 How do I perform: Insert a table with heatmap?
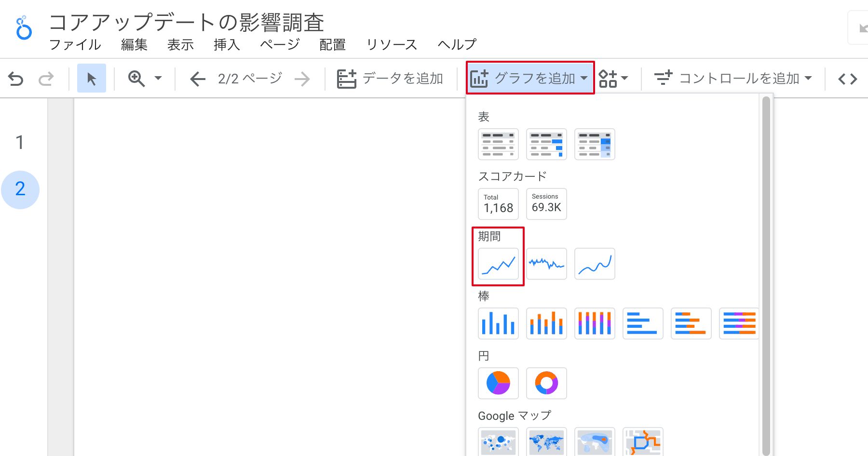point(595,144)
